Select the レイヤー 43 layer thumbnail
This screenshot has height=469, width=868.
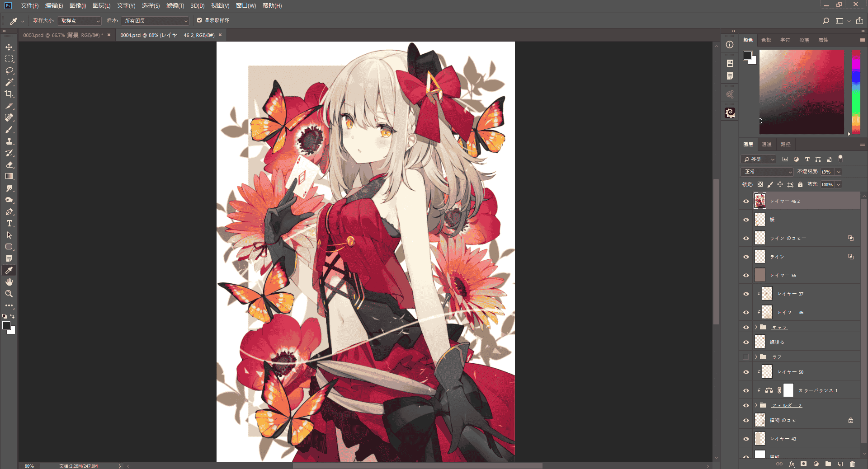click(x=760, y=439)
